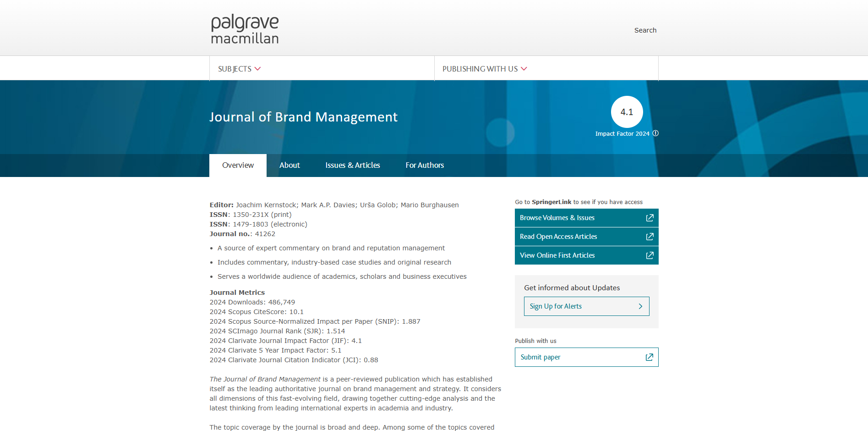Viewport: 868px width, 431px height.
Task: Click the Sign Up for Alerts label
Action: click(556, 306)
